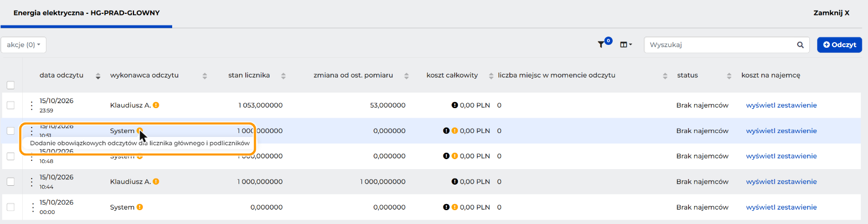This screenshot has width=868, height=224.
Task: Open wyświetl zestawienie for 10:44 row
Action: [781, 181]
